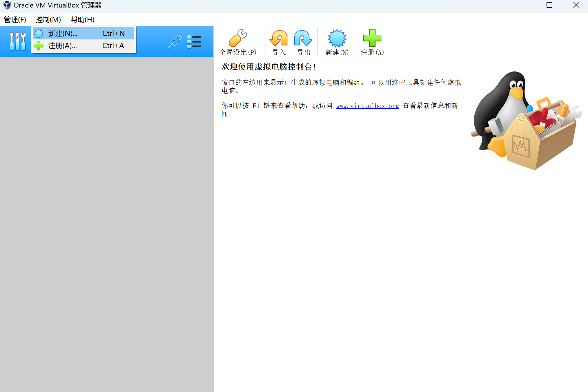Open the 管理(F) menu

point(15,20)
